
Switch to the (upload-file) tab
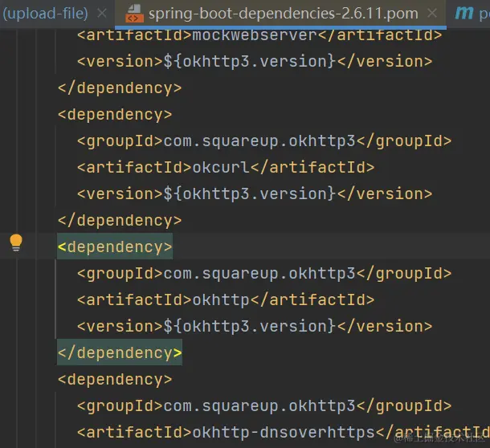point(45,14)
